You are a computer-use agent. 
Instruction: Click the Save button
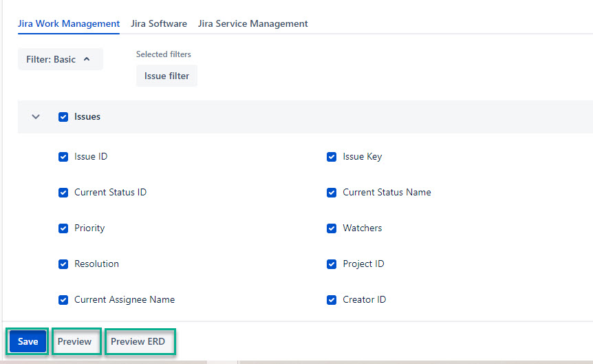pyautogui.click(x=28, y=342)
